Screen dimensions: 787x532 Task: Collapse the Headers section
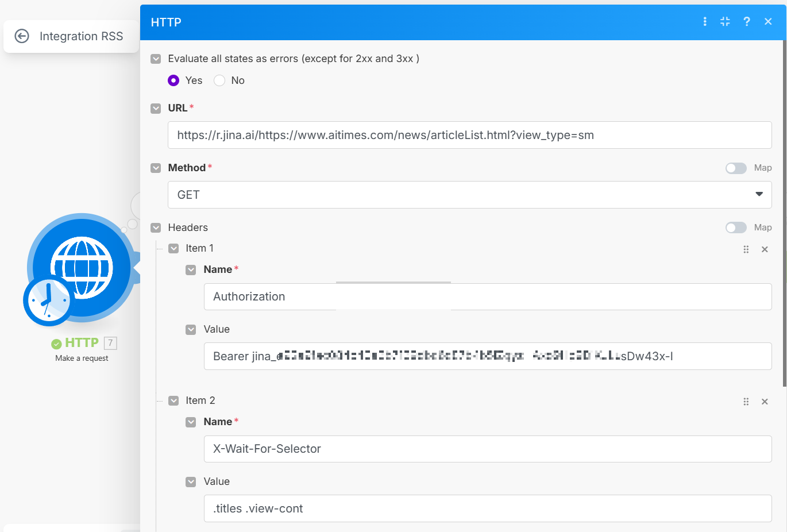click(x=156, y=228)
